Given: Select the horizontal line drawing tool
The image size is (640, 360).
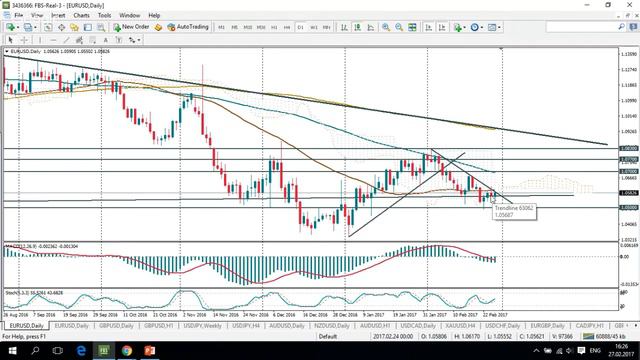Looking at the screenshot, I should [x=53, y=40].
